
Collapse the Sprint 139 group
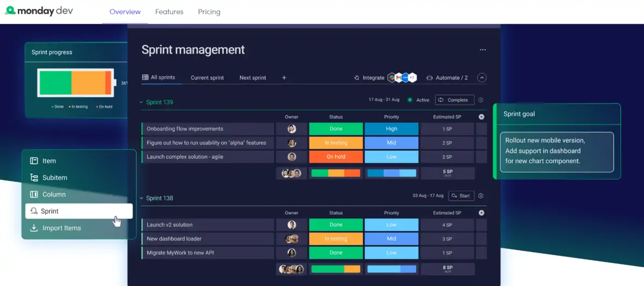(142, 102)
